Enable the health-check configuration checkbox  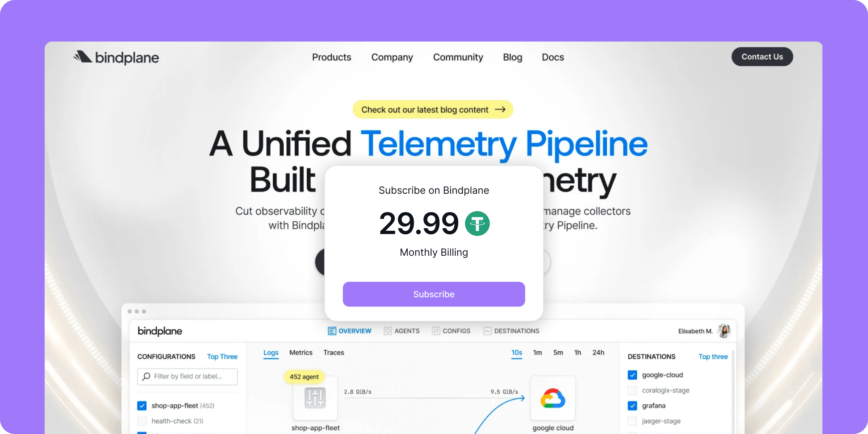142,421
